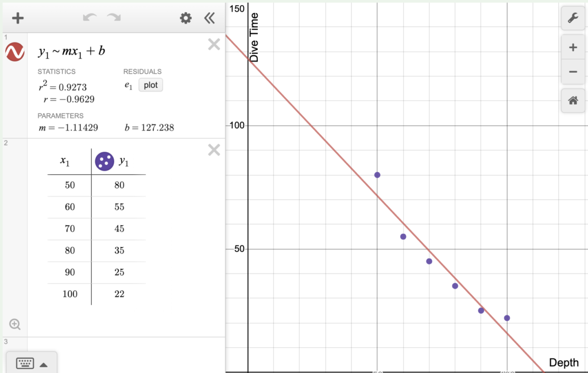Select table cell with y value 25
Screen dimensions: 588x373
(119, 272)
